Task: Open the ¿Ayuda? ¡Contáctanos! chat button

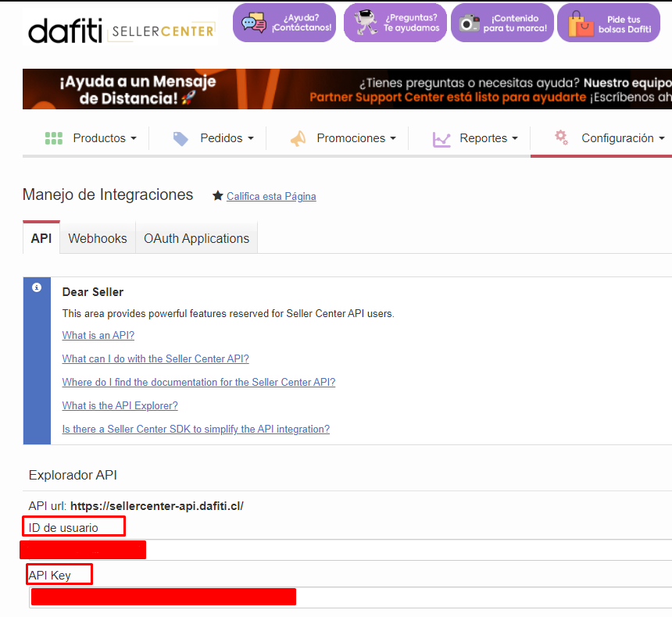Action: (284, 23)
